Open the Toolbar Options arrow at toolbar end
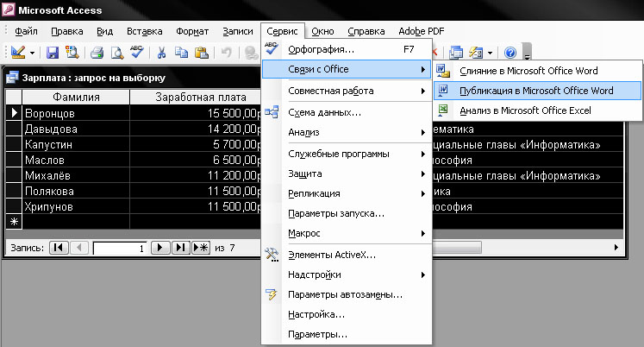Screen dimensions: 644x347 pyautogui.click(x=528, y=53)
